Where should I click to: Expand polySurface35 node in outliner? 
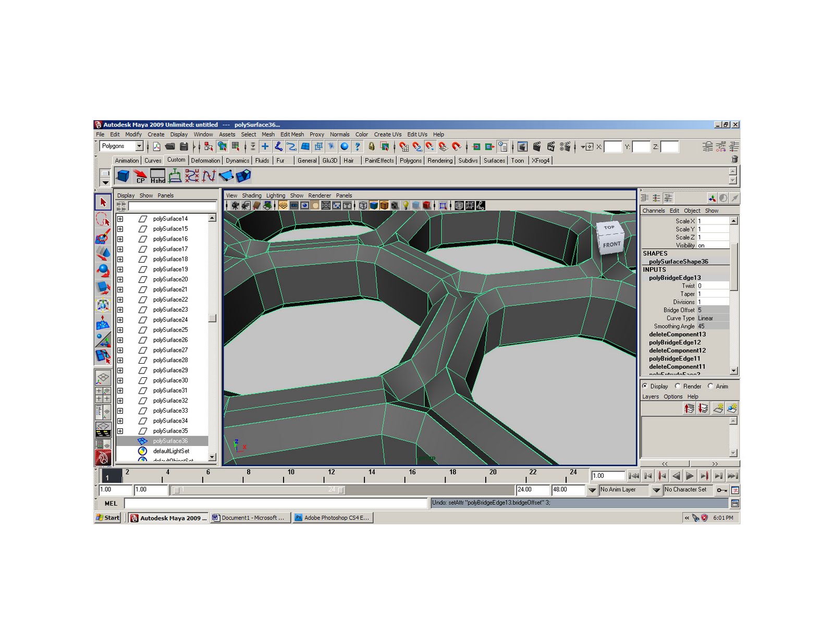pos(120,431)
